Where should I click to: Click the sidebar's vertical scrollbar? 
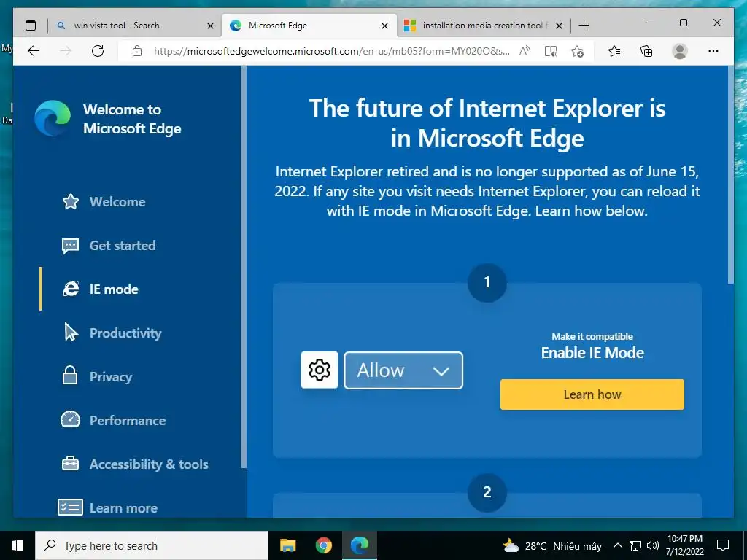[x=244, y=267]
